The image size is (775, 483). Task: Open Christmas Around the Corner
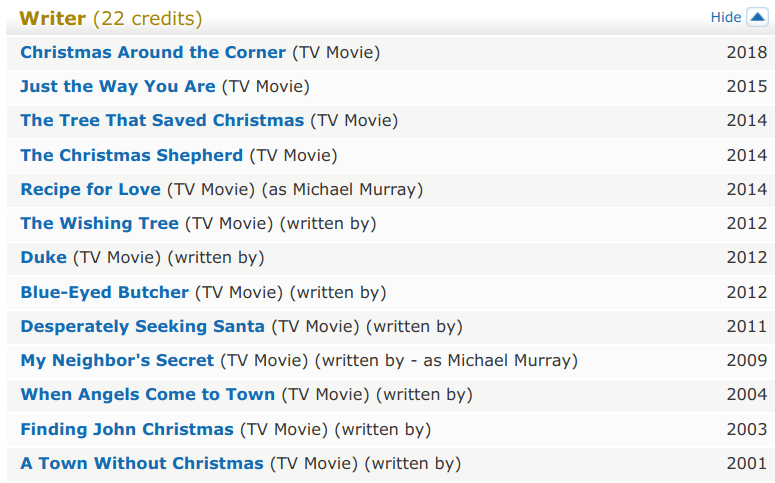[x=153, y=52]
